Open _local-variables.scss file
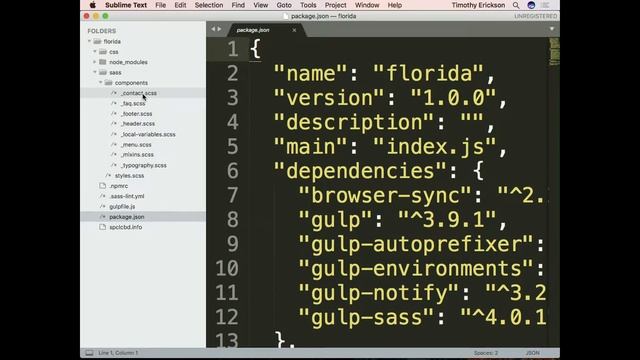 (x=148, y=134)
